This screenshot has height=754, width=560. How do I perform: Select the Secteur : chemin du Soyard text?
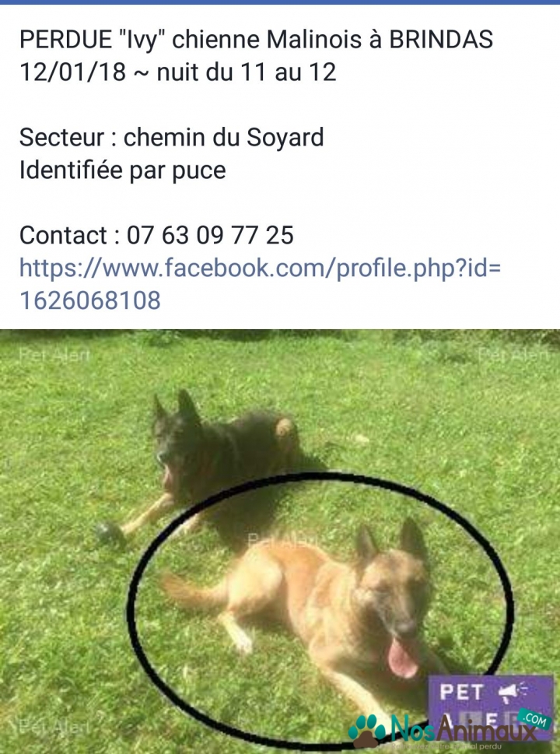(172, 138)
